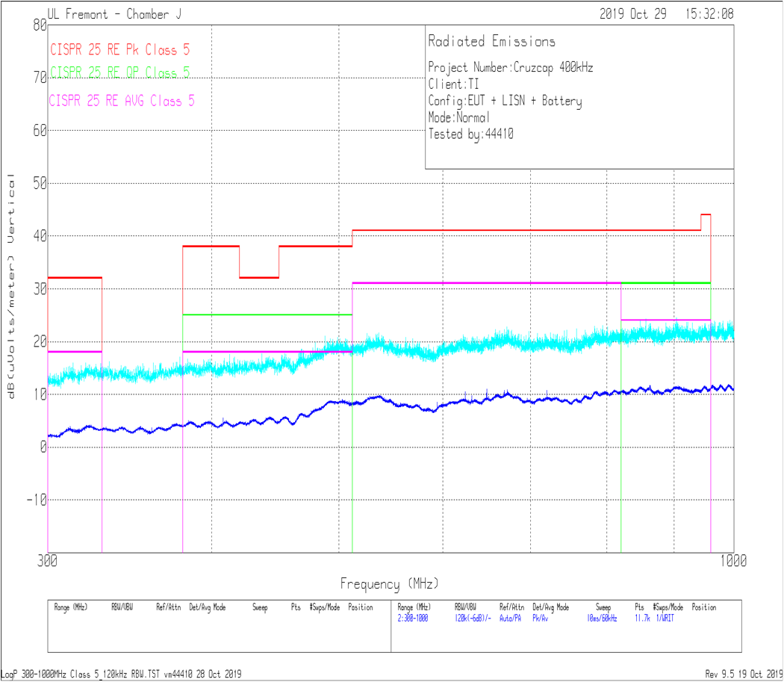Click the Rev 9.5 19 Oct 2019 footer text
The image size is (784, 682).
[741, 674]
